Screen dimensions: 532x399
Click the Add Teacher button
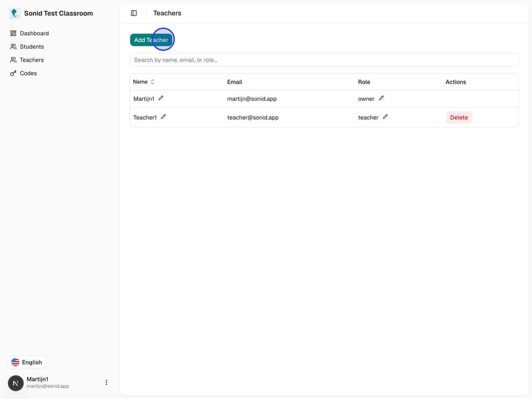pyautogui.click(x=151, y=40)
